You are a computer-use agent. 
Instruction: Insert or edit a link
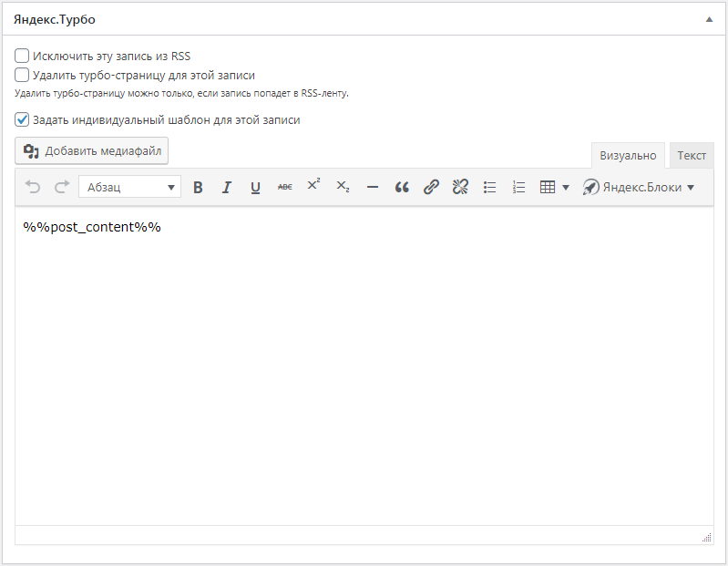(431, 187)
